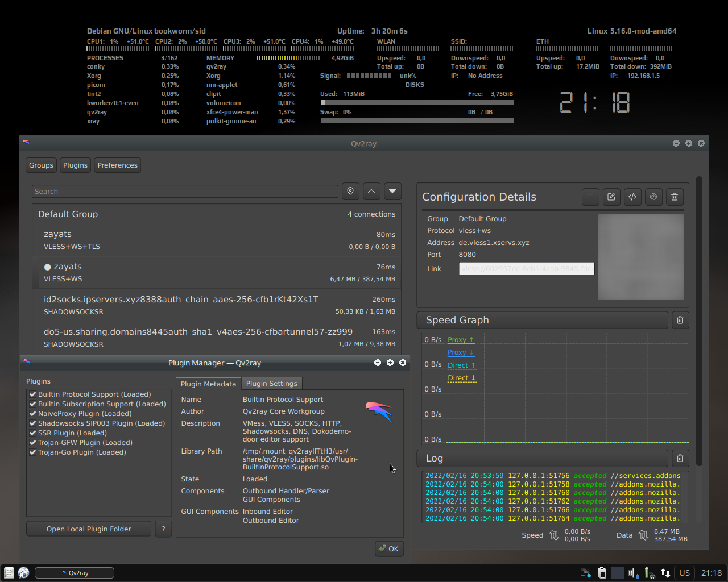Click the volume speaker tray icon
The image size is (728, 582).
coord(633,573)
